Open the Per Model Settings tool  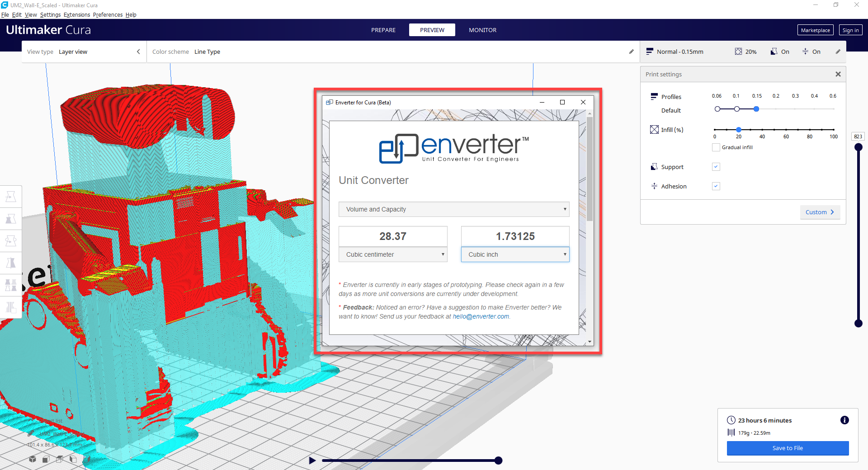pyautogui.click(x=11, y=285)
